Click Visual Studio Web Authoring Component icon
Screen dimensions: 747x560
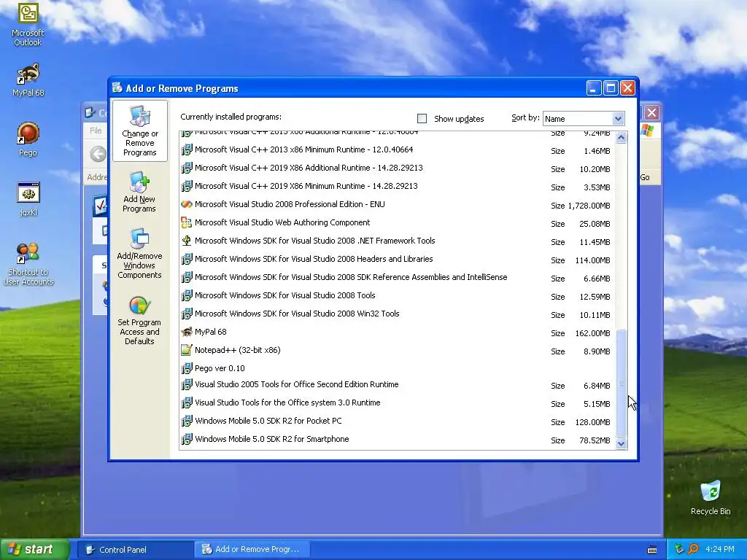[x=186, y=222]
